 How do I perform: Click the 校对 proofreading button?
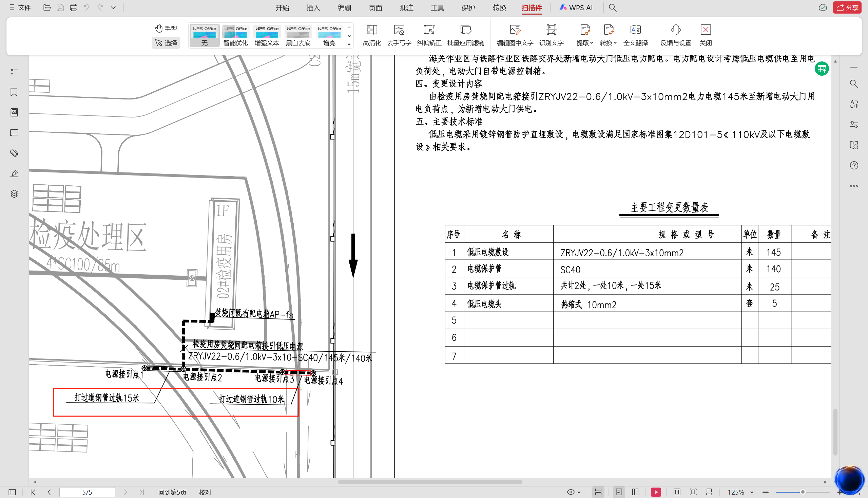(205, 492)
